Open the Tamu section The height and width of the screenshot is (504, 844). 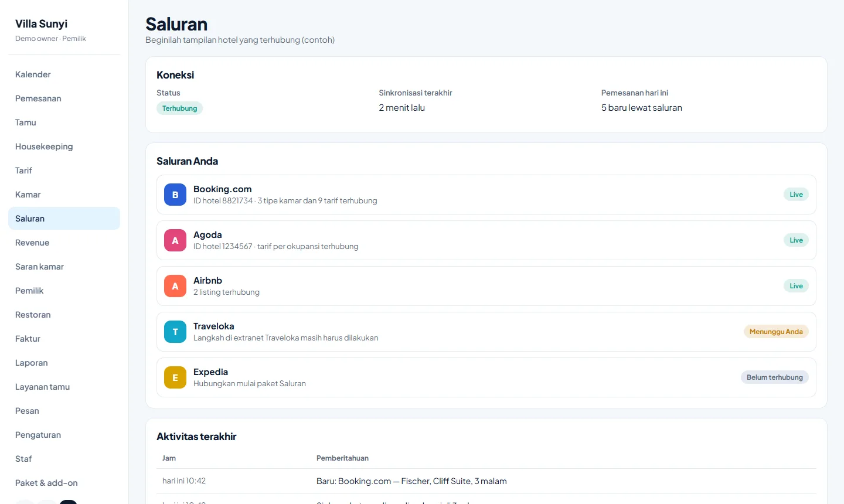64,122
